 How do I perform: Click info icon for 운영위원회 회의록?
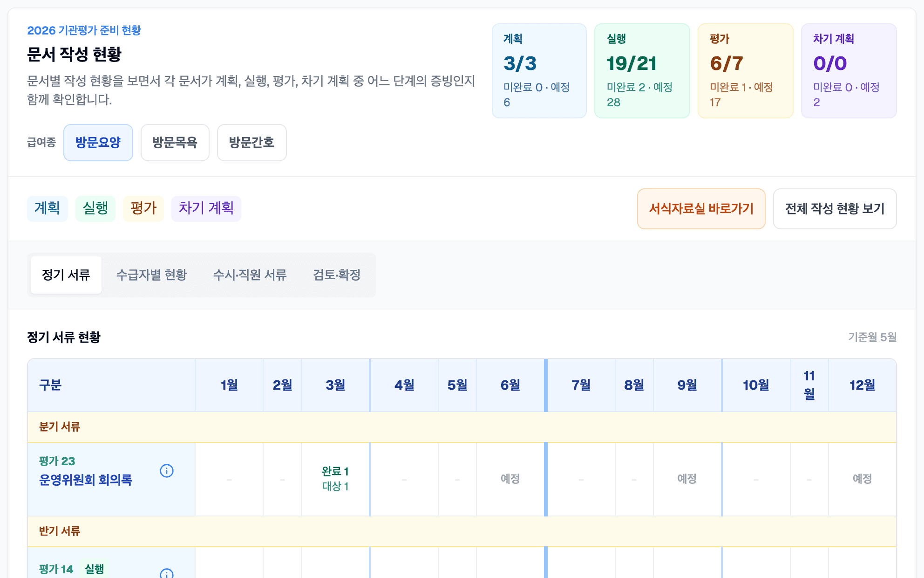point(167,471)
